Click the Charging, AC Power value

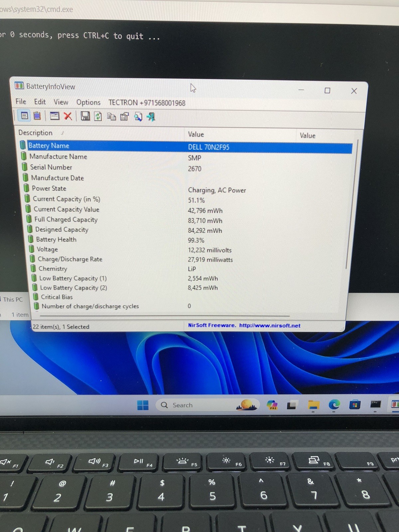click(x=217, y=190)
